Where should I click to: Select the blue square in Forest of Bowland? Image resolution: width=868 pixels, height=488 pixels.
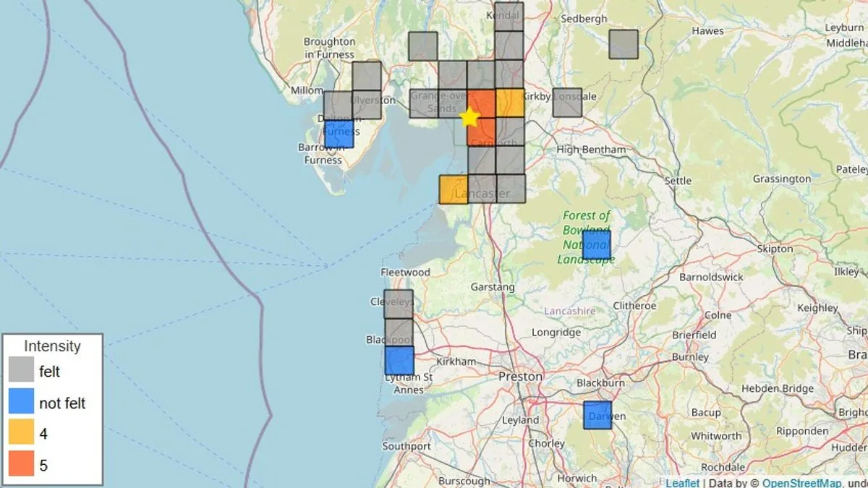coord(596,244)
